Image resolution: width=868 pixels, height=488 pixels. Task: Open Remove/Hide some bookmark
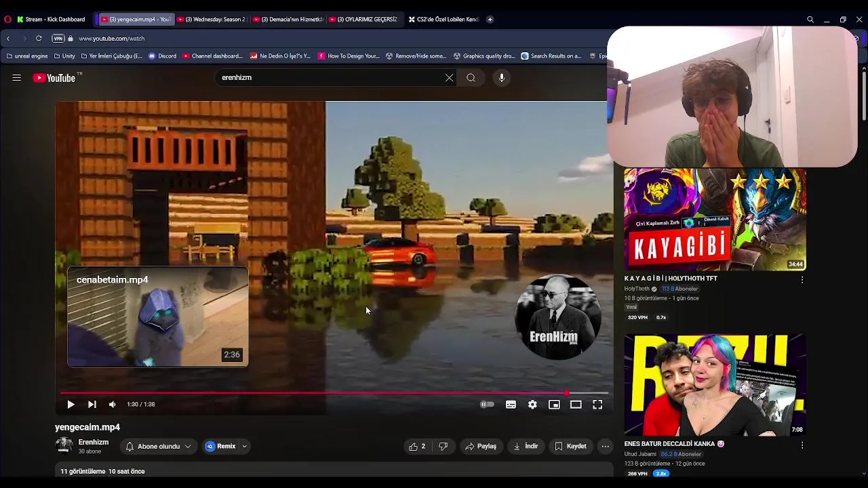tap(416, 56)
